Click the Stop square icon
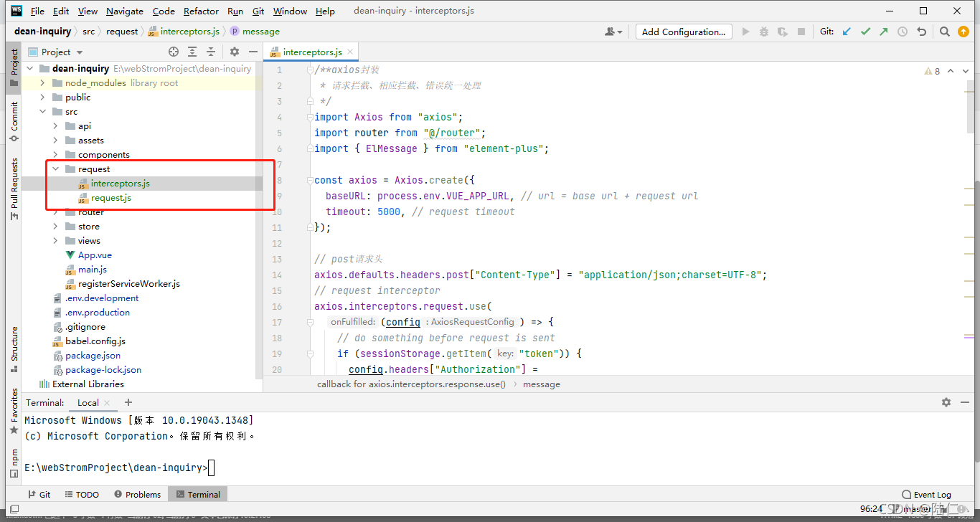 point(802,32)
